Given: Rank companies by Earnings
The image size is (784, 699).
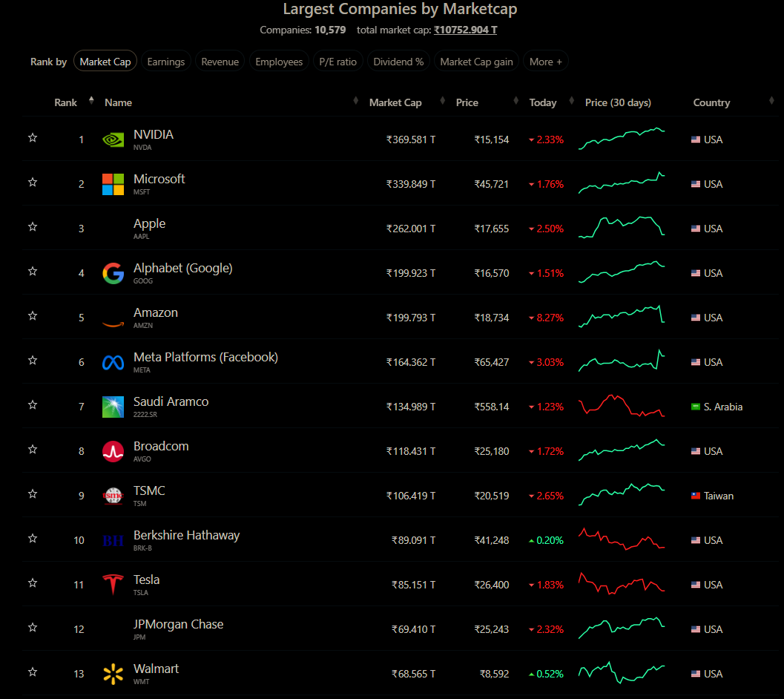Looking at the screenshot, I should point(166,62).
